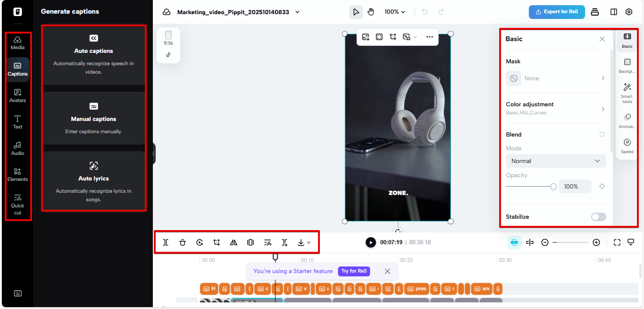The width and height of the screenshot is (644, 309).
Task: Open the Crop tool above the canvas
Action: [393, 36]
